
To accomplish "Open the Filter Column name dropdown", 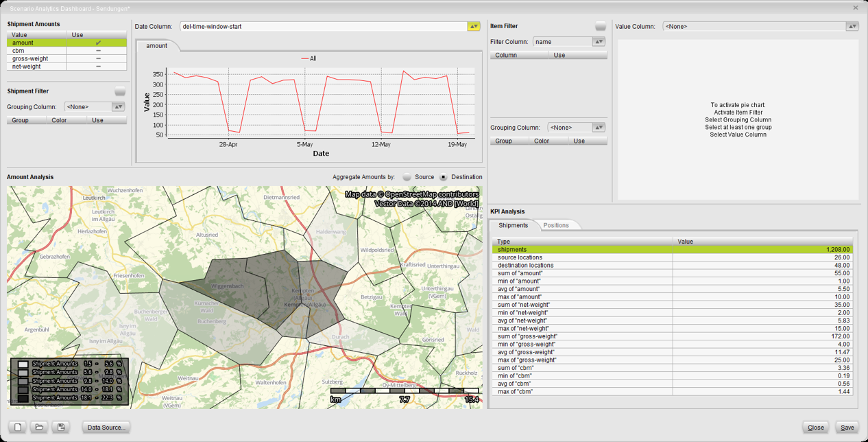I will (x=599, y=42).
